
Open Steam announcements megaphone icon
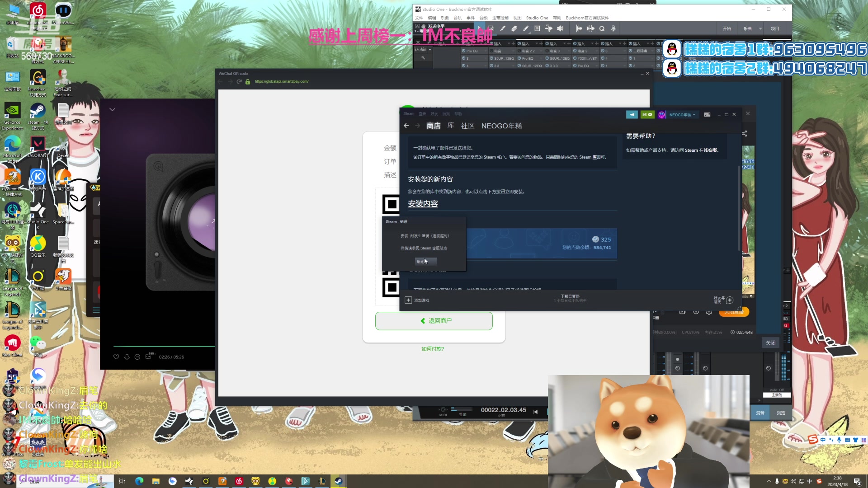[x=632, y=115]
